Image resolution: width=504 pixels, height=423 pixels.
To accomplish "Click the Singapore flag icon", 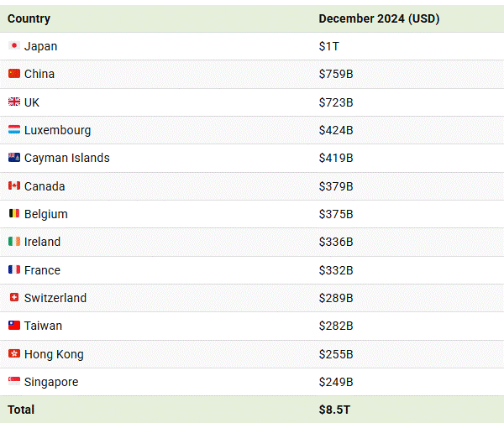I will pos(14,382).
